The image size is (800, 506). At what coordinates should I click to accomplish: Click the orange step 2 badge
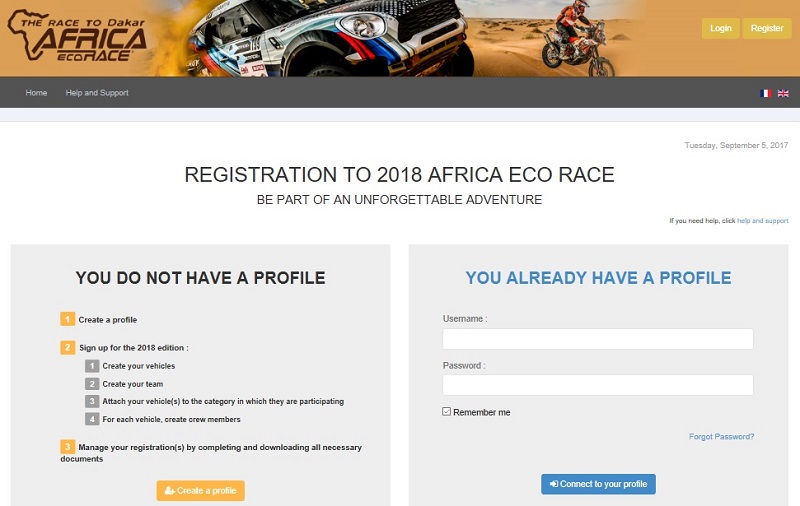click(x=67, y=347)
